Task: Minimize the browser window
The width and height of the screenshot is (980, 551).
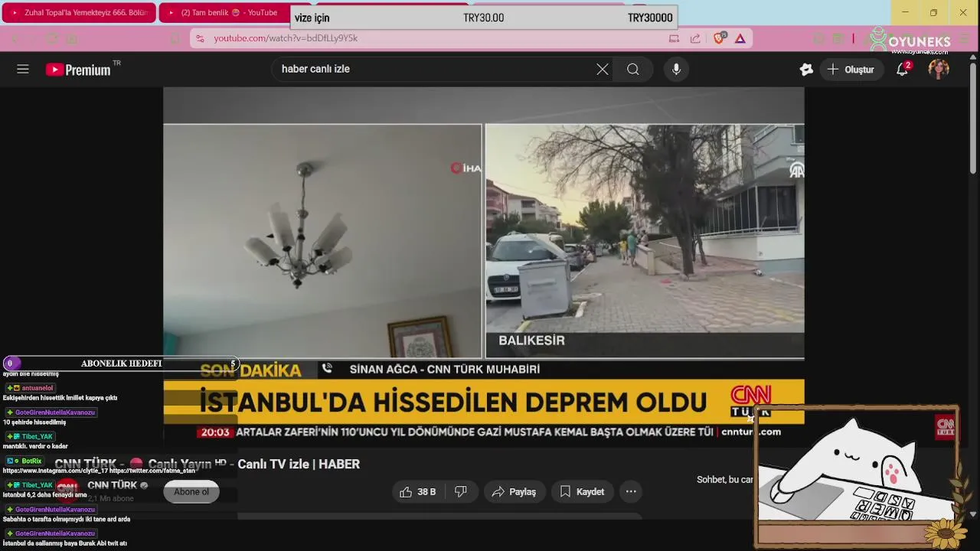Action: point(905,12)
